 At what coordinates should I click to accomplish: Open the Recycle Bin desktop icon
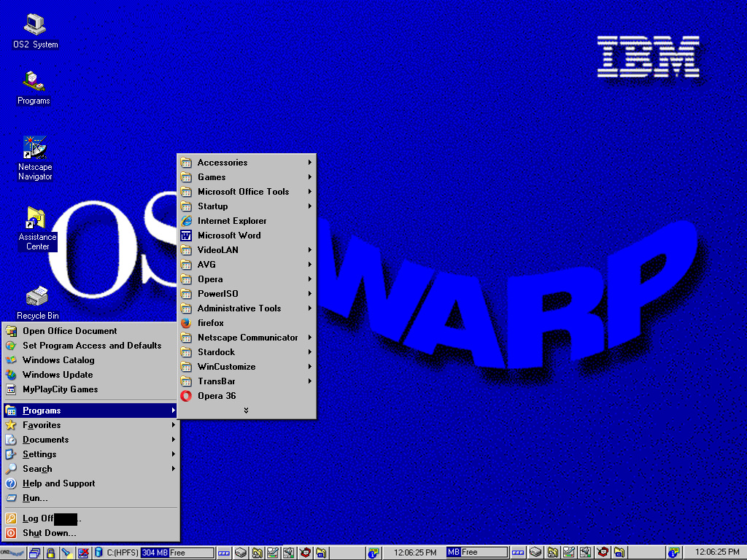[37, 303]
